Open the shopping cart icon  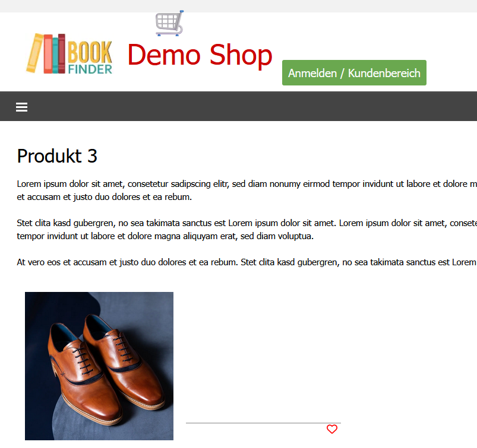[169, 23]
